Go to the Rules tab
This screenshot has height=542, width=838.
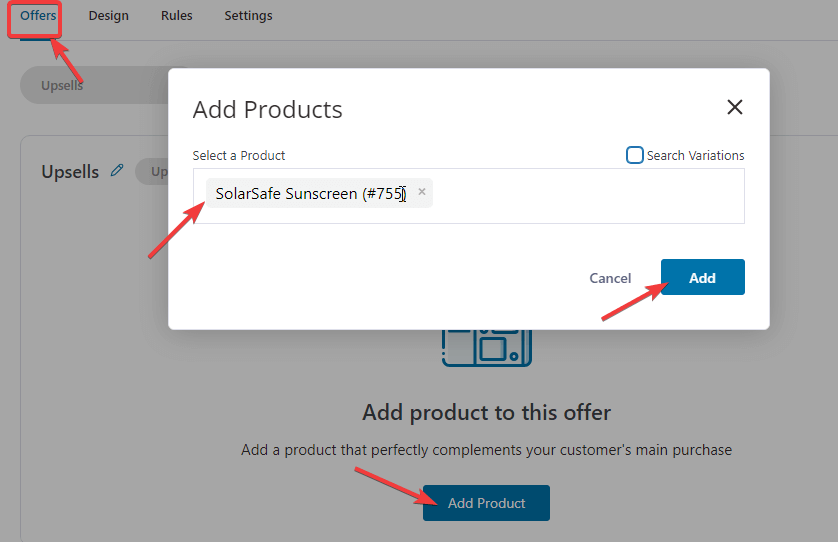coord(176,16)
